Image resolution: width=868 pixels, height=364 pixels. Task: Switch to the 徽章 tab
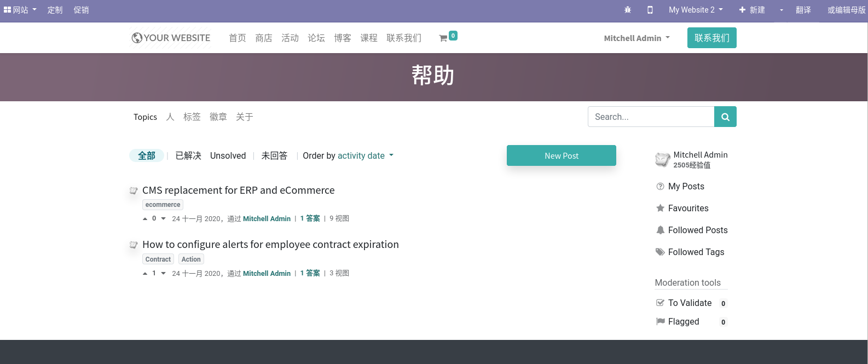coord(218,117)
